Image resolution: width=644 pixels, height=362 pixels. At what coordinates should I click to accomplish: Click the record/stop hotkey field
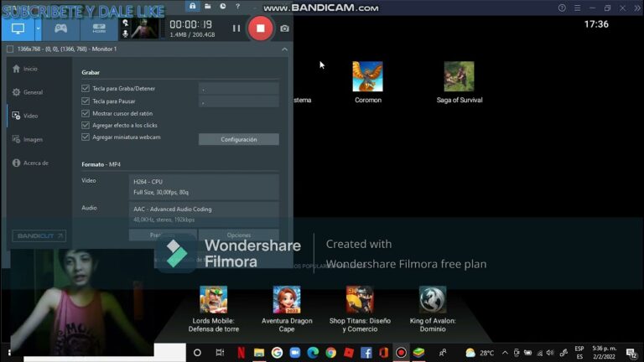pos(239,88)
